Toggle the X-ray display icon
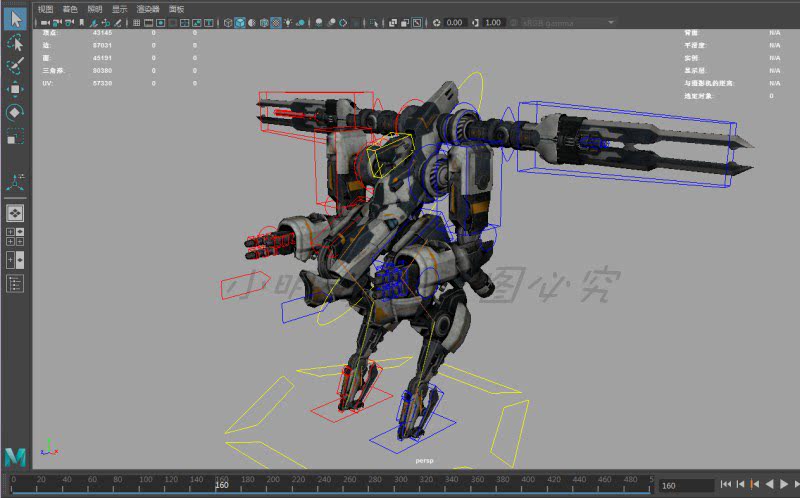 (393, 22)
